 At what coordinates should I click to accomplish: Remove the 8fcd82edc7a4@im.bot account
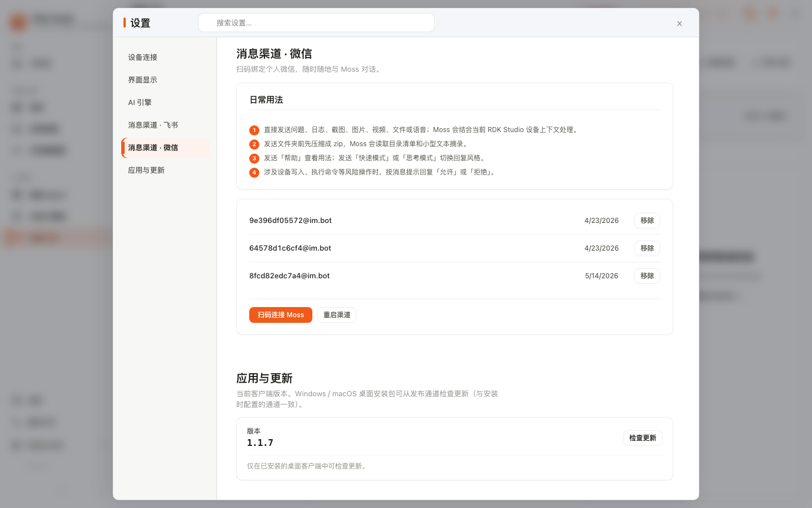coord(647,276)
